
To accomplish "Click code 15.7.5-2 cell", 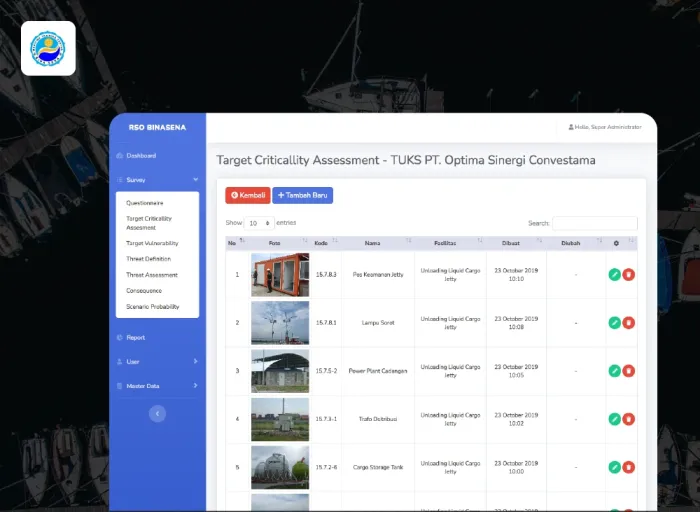I will [x=326, y=371].
